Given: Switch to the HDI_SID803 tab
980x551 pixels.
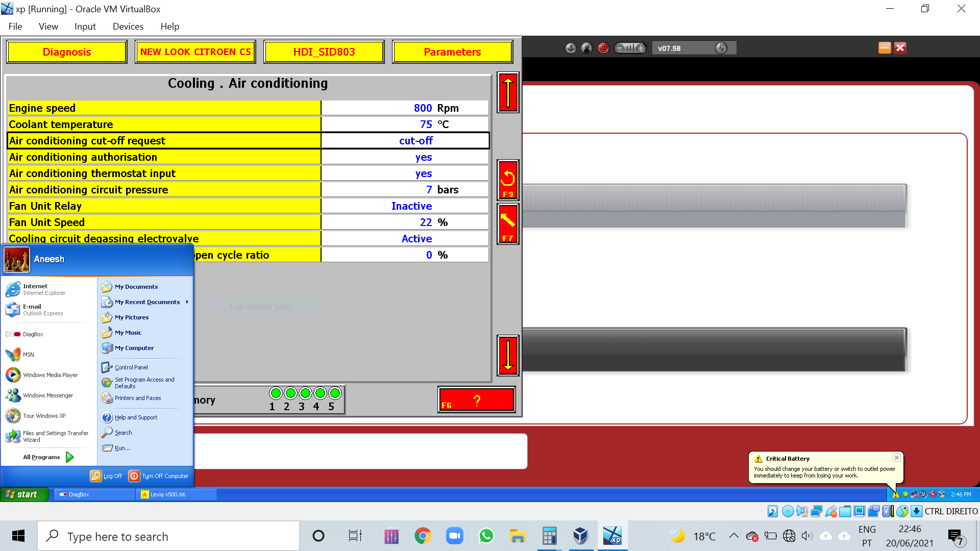Looking at the screenshot, I should coord(324,52).
